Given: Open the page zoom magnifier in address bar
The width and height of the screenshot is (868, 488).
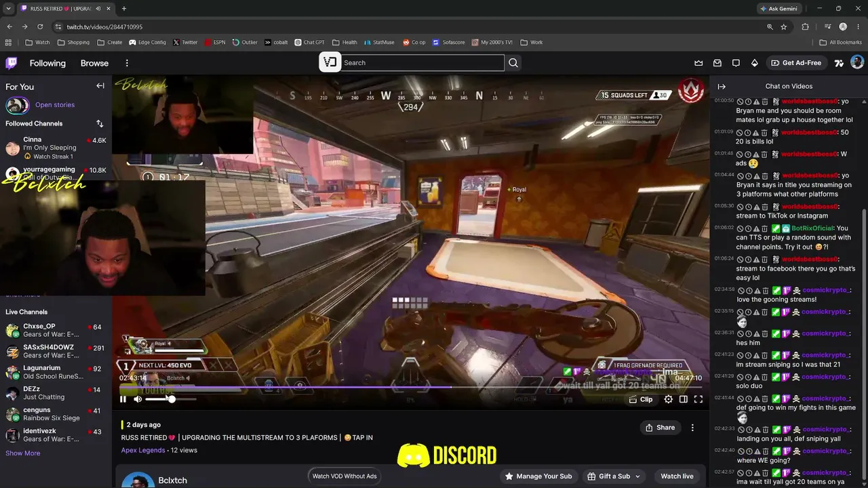Looking at the screenshot, I should pos(770,26).
